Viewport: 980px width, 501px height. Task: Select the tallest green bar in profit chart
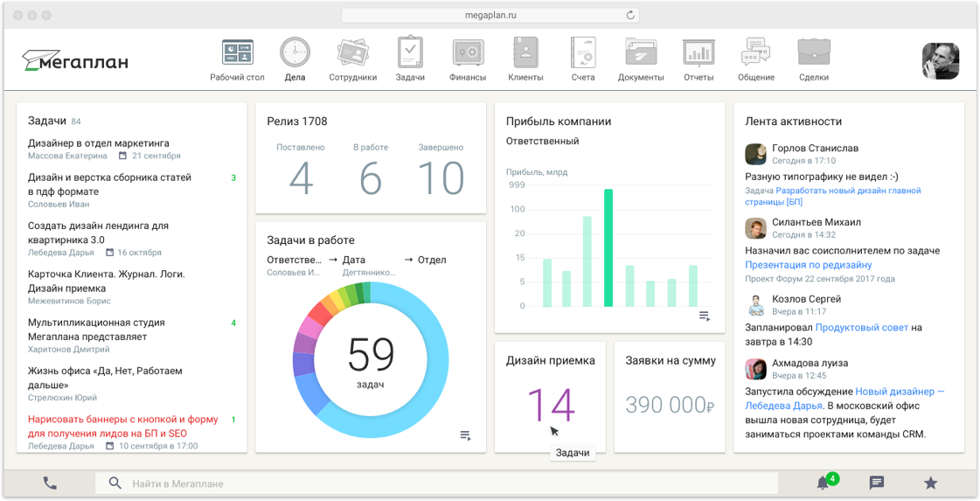click(608, 247)
